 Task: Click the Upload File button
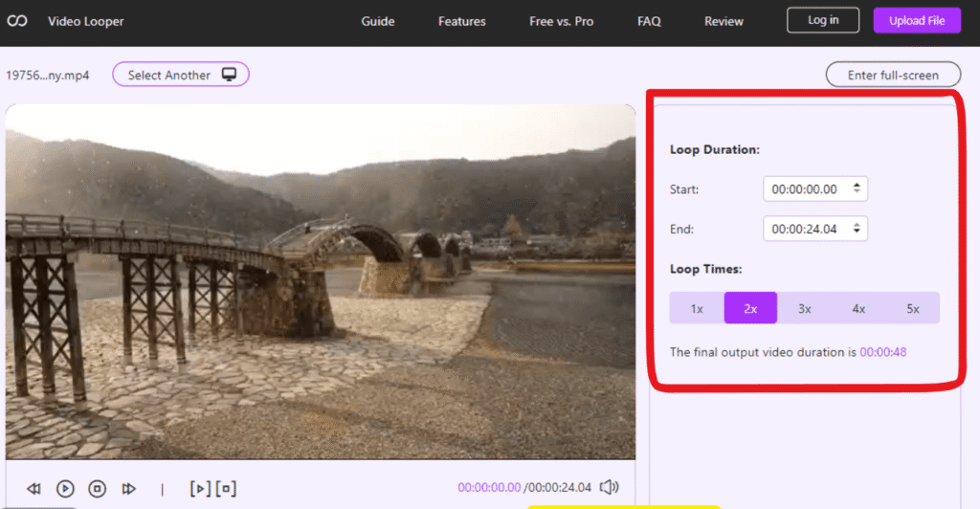[917, 21]
